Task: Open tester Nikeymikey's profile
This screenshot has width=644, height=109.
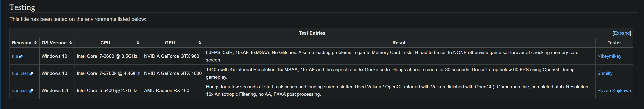Action: (x=609, y=56)
